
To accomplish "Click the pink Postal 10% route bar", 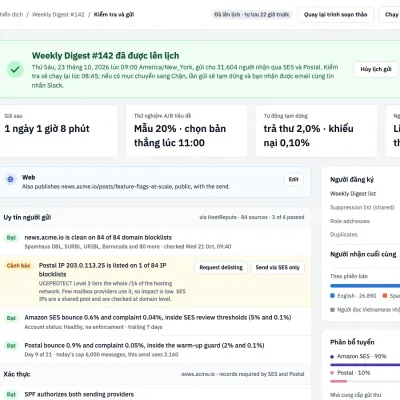I will 338,381.
